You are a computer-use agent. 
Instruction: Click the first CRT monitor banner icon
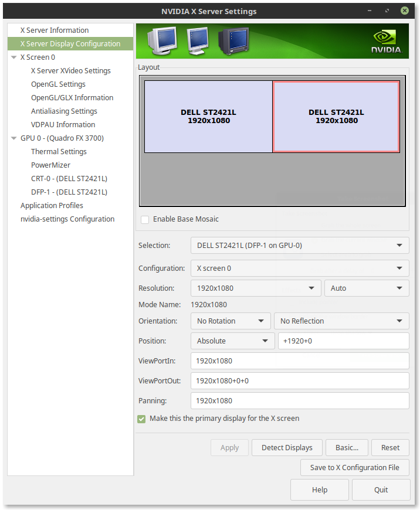162,40
